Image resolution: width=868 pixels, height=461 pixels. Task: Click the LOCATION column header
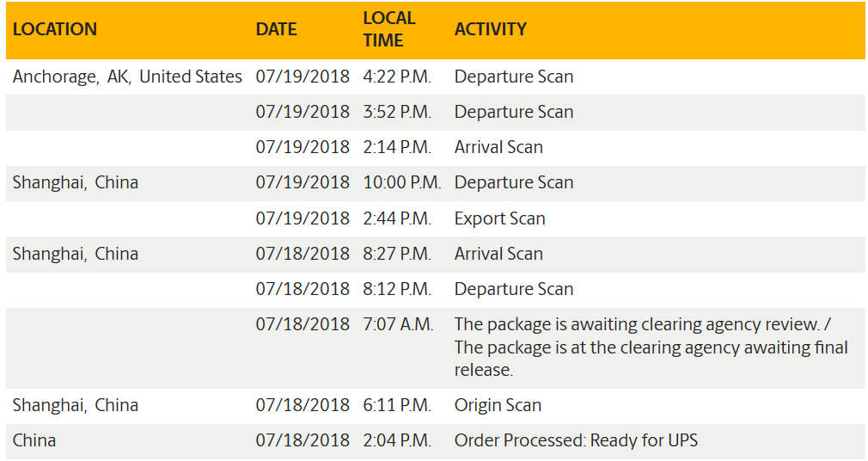[x=55, y=29]
